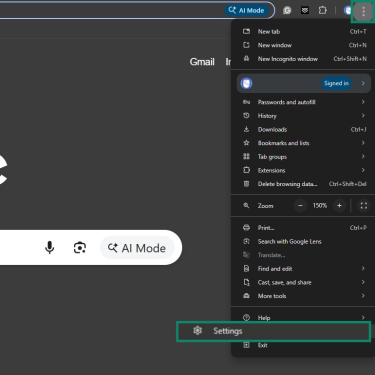Open Passwords and autofill submenu
The height and width of the screenshot is (375, 375).
304,102
